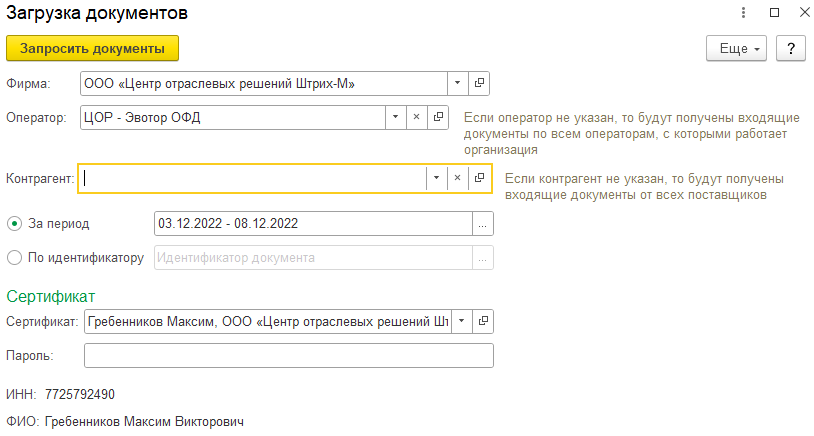
Task: Open the Оператор record via open icon
Action: point(438,117)
